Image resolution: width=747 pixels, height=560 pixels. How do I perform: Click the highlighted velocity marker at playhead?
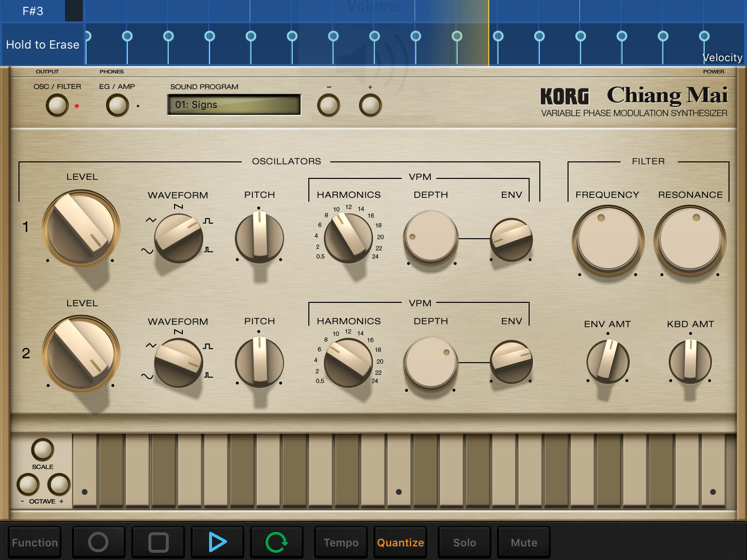pyautogui.click(x=457, y=36)
